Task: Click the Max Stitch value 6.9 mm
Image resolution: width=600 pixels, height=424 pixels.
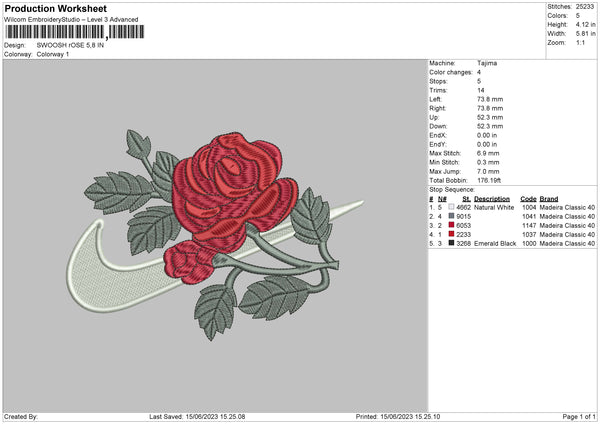Action: click(x=488, y=153)
